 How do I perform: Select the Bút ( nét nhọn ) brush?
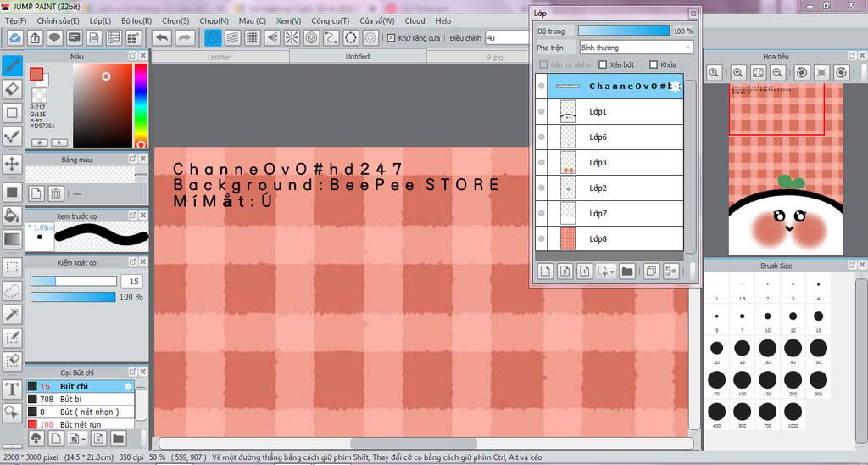click(80, 412)
